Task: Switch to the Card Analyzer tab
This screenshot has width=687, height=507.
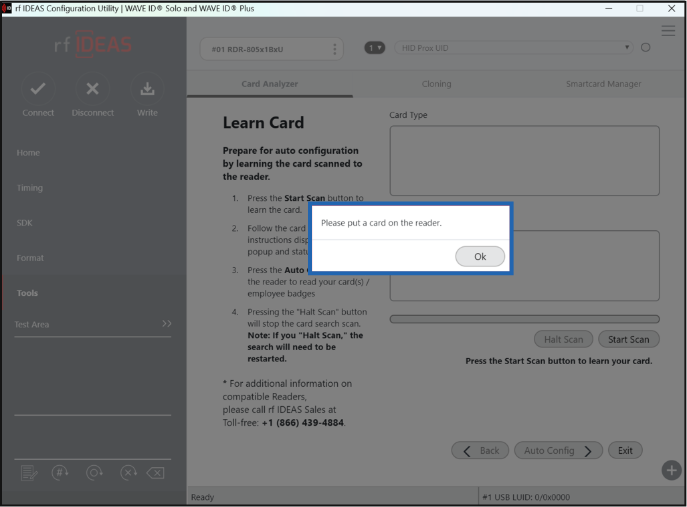Action: coord(269,84)
